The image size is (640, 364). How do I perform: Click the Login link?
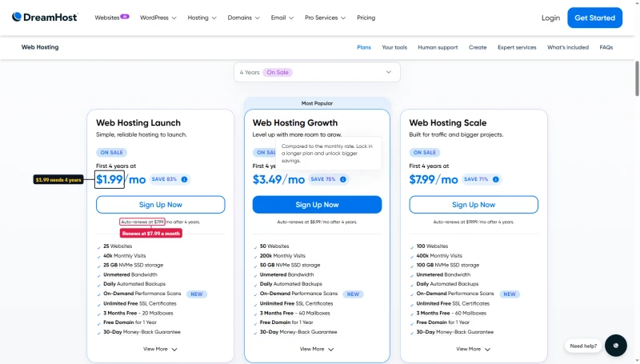point(550,18)
